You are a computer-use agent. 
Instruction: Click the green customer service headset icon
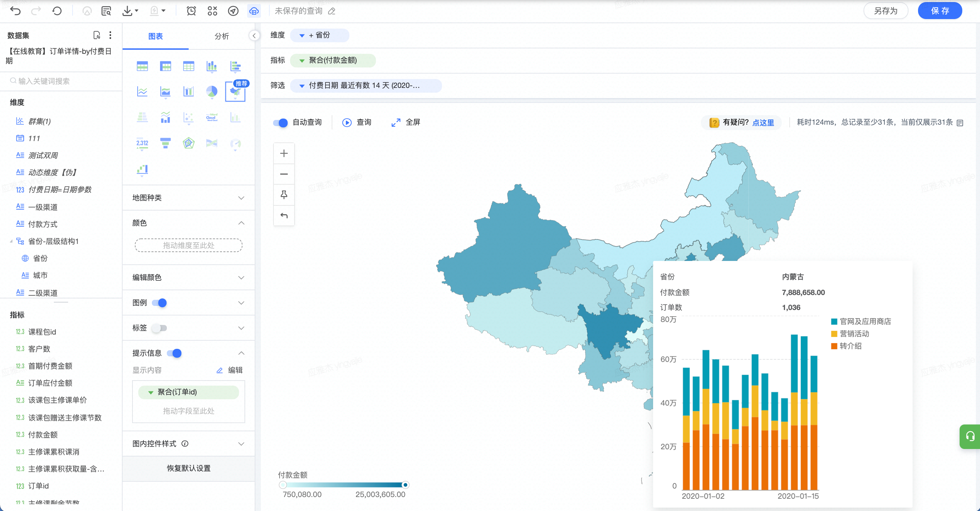[970, 436]
